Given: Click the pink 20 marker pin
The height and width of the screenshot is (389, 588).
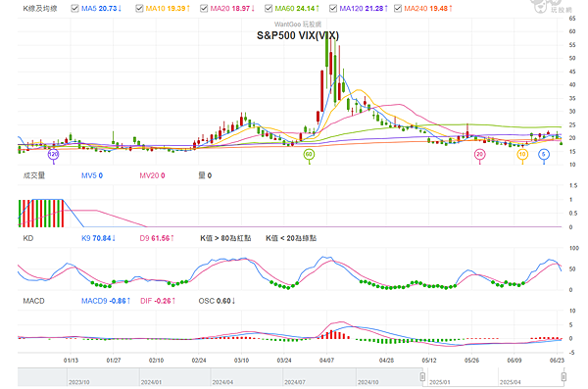Looking at the screenshot, I should [x=479, y=154].
